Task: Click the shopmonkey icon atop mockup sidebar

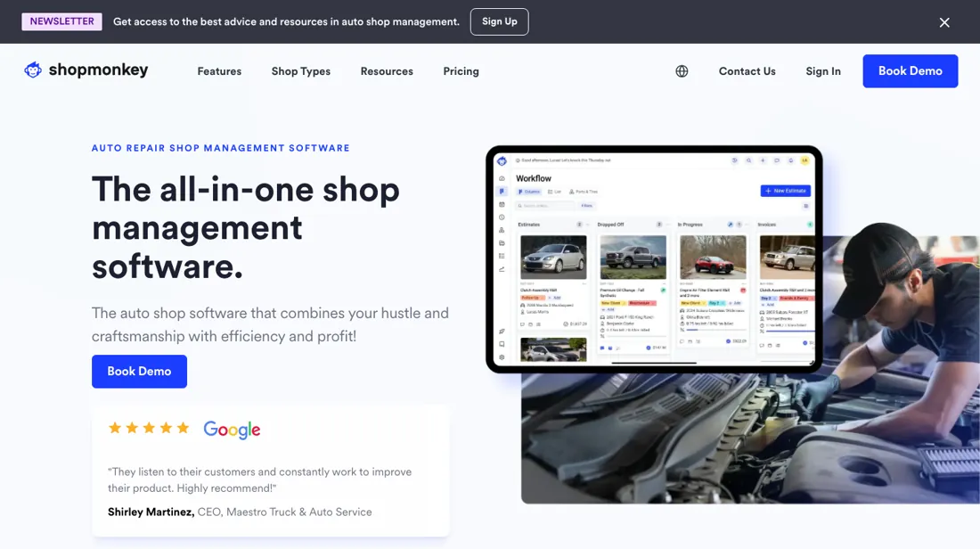Action: (x=502, y=161)
